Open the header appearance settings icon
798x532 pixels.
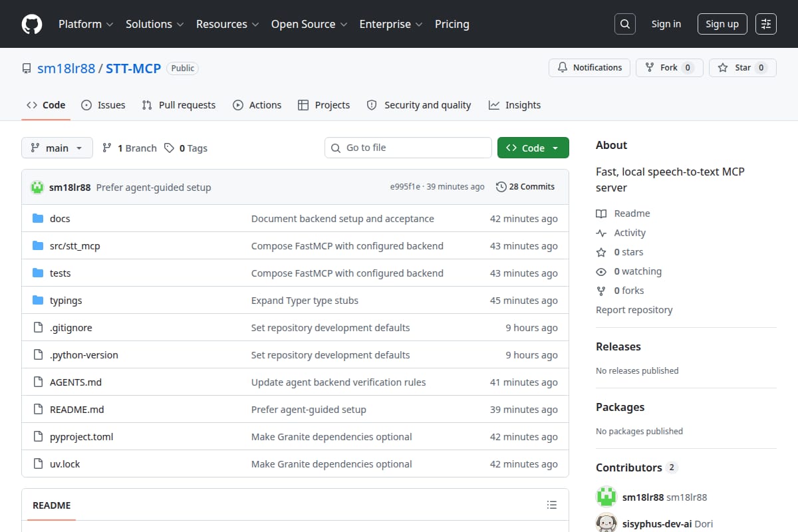tap(766, 24)
